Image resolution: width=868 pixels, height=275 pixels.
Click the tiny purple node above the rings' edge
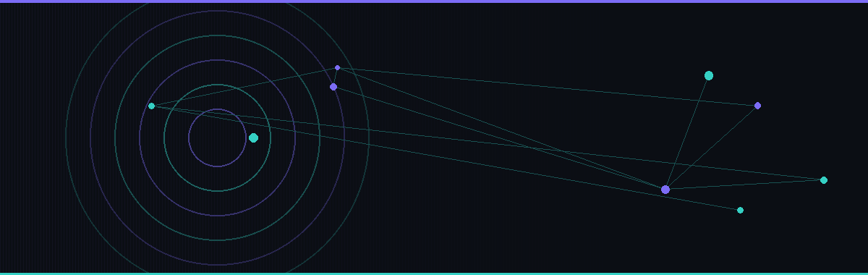click(337, 67)
